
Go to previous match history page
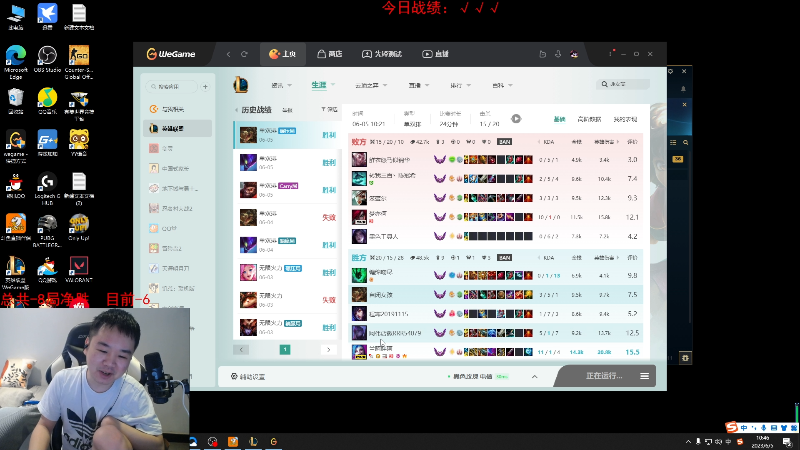[x=241, y=349]
